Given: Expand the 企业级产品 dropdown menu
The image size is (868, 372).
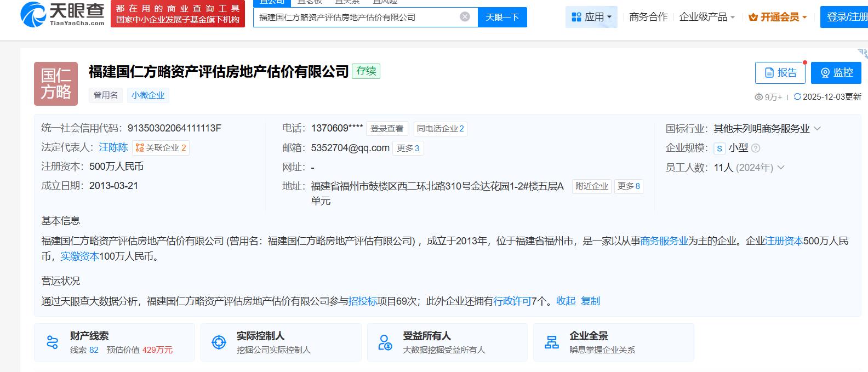Looking at the screenshot, I should [x=707, y=17].
